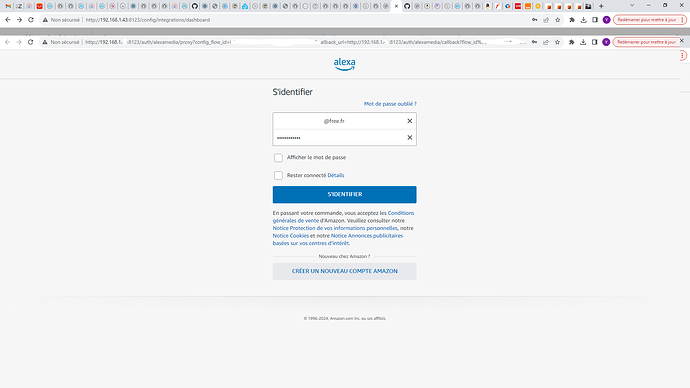The image size is (690, 388).
Task: Click Redémarrer pour mettre à jour in alexamedia window
Action: click(x=646, y=42)
